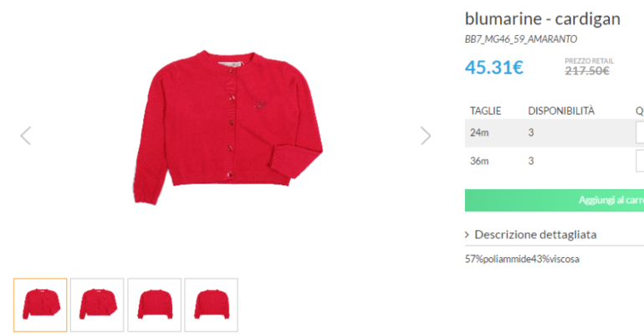This screenshot has height=335, width=644.
Task: Select the fourth cardigan thumbnail
Action: click(x=211, y=305)
